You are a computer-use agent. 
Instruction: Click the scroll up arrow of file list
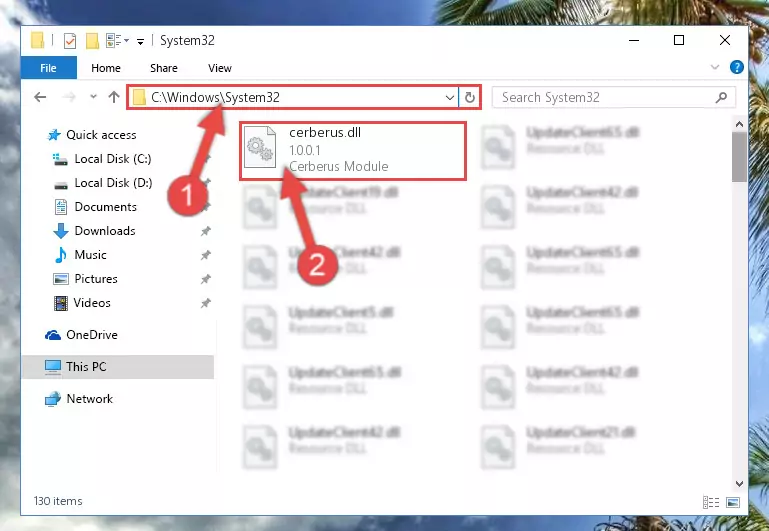[x=739, y=125]
